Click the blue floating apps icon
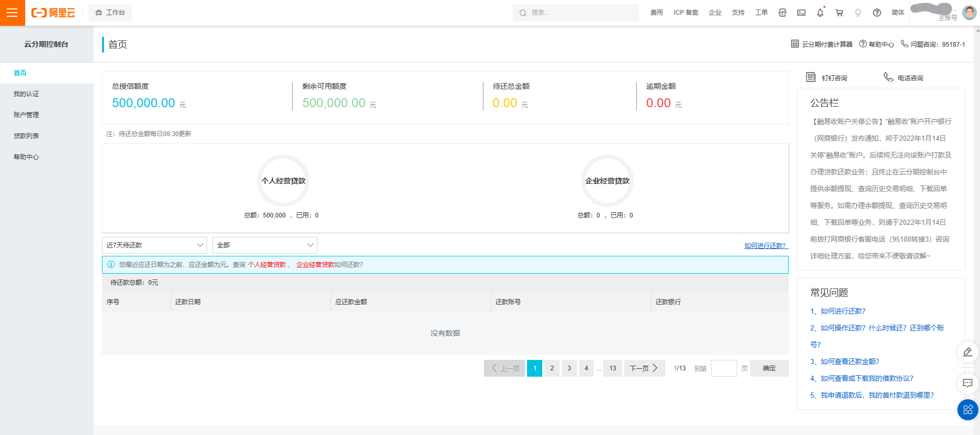The image size is (980, 435). (x=968, y=410)
